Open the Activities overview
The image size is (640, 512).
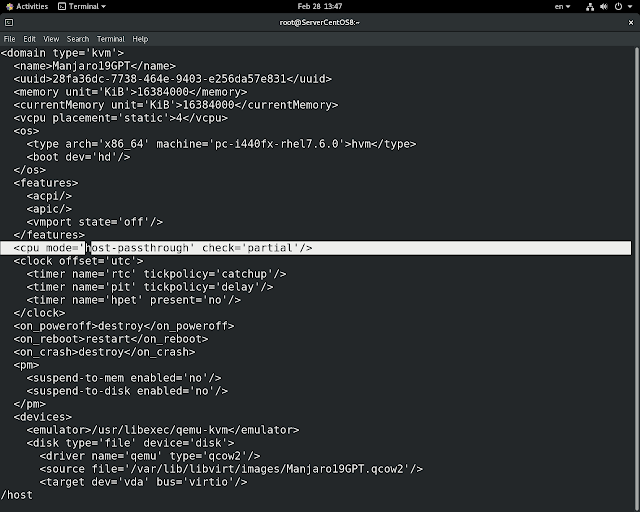[27, 6]
